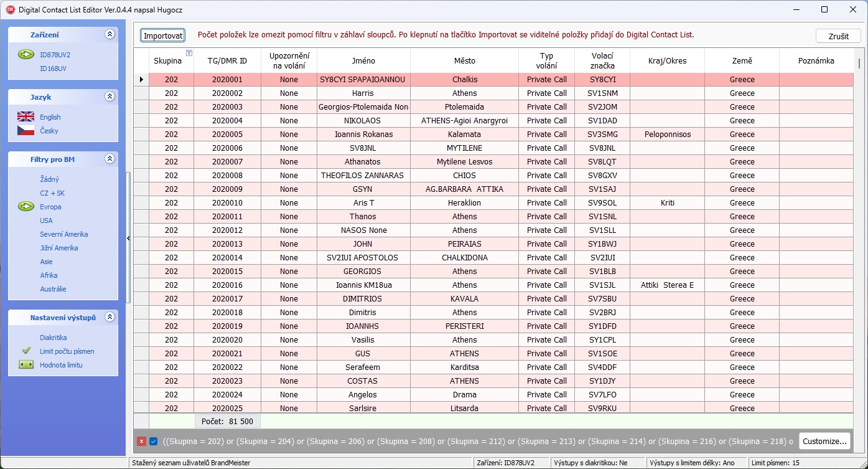Collapse the Nastavení výstupů panel
Screen dimensions: 868x469
pos(110,317)
